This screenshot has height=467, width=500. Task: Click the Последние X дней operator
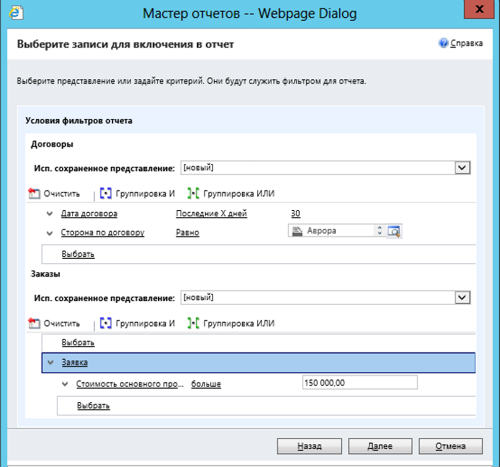pos(211,213)
